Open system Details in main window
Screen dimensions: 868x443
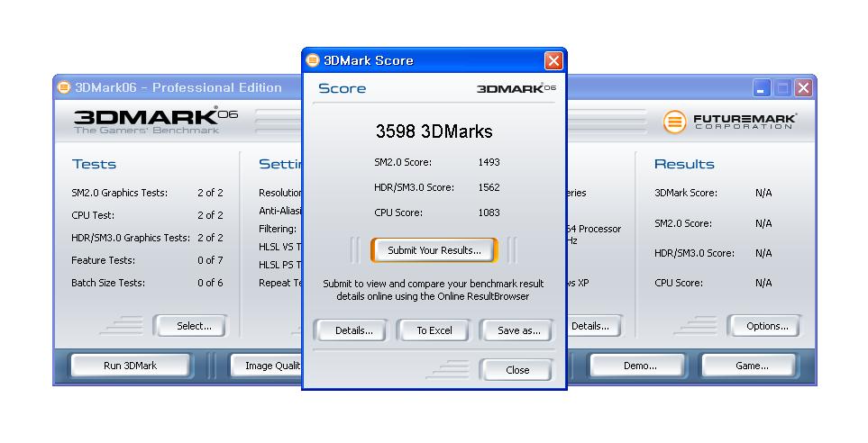(593, 326)
